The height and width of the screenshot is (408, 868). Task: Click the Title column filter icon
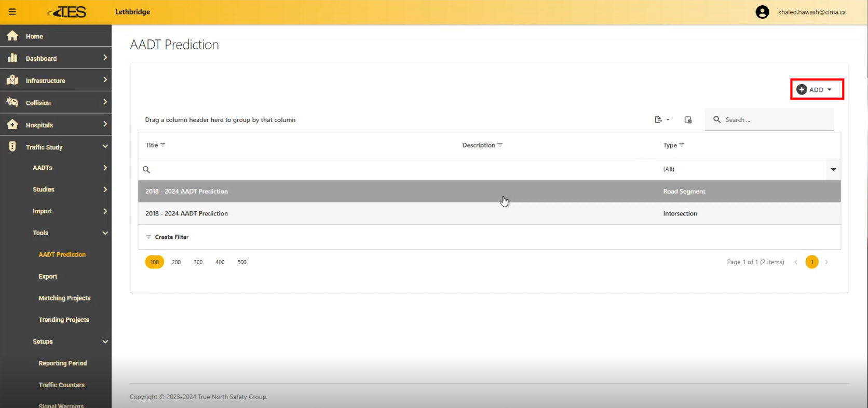coord(163,145)
